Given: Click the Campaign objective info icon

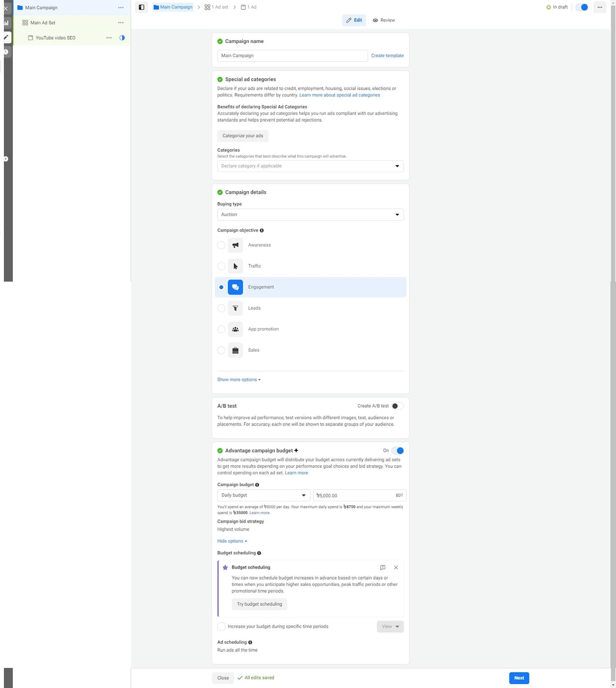Looking at the screenshot, I should pos(262,230).
